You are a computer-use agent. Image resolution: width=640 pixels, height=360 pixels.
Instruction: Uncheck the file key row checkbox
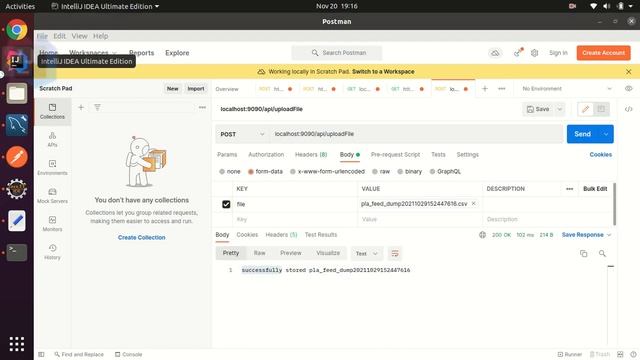coord(226,204)
